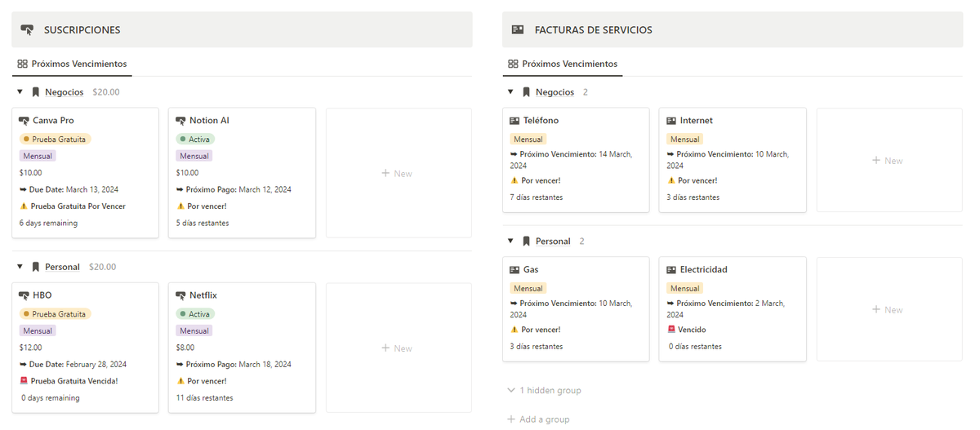Click 'Prueba Gratuita Vencida!' text on HBO
The height and width of the screenshot is (430, 980).
74,381
